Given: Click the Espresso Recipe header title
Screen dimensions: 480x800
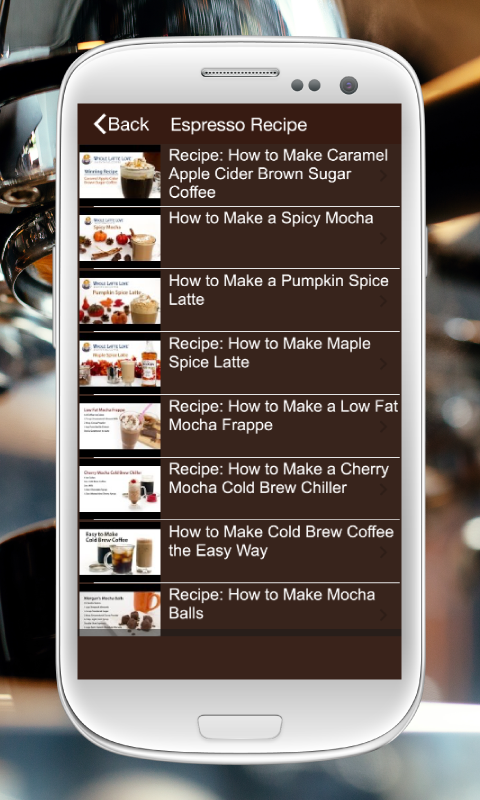Looking at the screenshot, I should click(x=239, y=125).
